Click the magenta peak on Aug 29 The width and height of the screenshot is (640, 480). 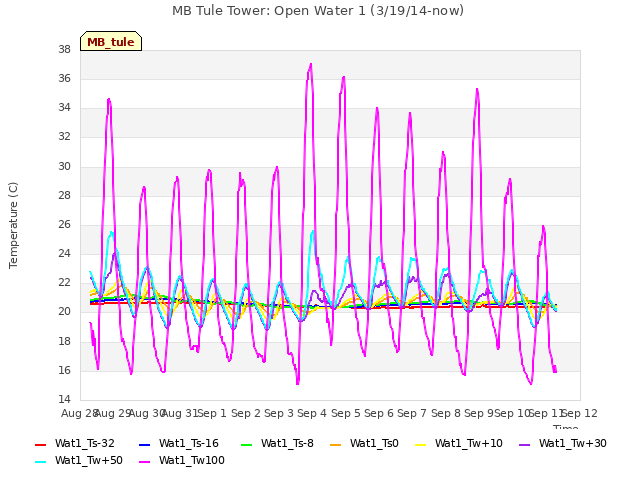point(109,99)
